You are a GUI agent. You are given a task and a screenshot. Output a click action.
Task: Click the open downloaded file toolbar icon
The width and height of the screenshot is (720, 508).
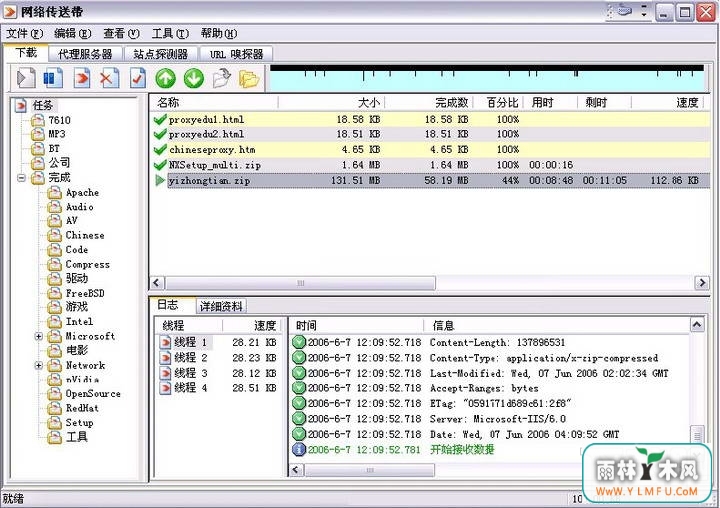click(222, 78)
